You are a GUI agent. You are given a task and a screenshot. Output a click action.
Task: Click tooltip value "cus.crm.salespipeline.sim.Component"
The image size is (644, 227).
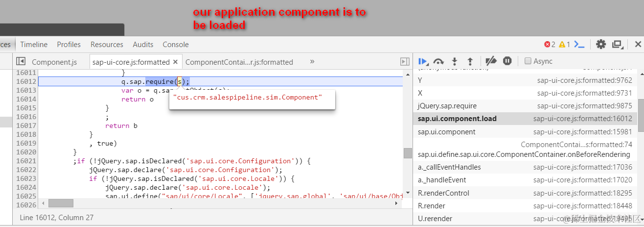pos(247,97)
